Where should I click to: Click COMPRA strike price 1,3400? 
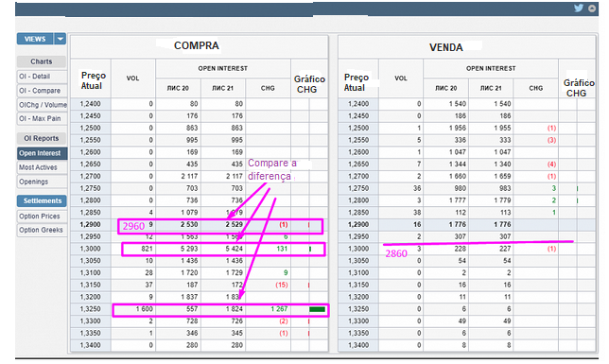90,345
